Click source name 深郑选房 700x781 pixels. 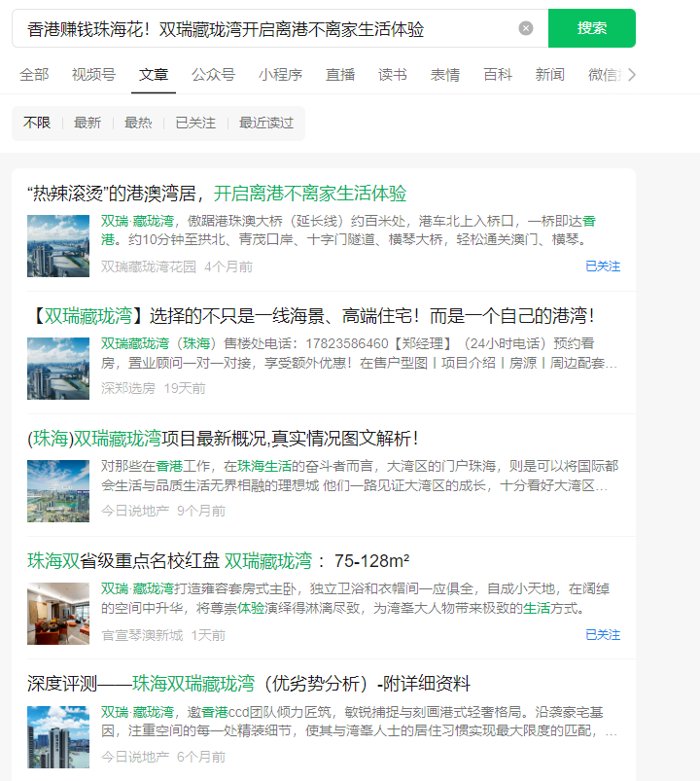(128, 388)
